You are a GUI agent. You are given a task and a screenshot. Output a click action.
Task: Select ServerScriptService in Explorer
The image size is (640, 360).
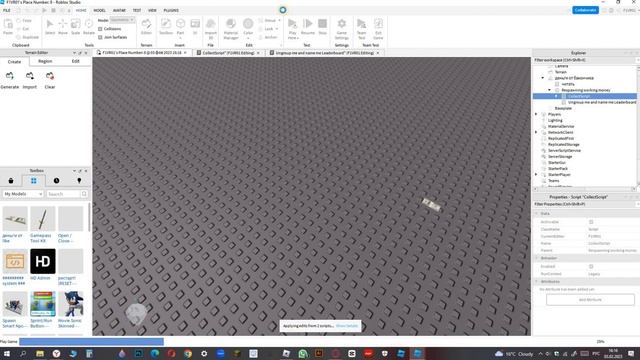[564, 151]
